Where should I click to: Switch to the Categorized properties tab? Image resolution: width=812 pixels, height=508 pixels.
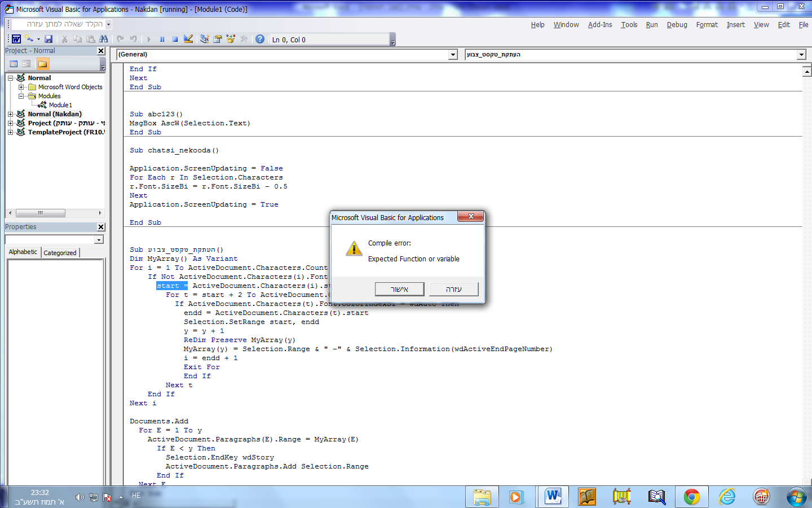click(60, 253)
